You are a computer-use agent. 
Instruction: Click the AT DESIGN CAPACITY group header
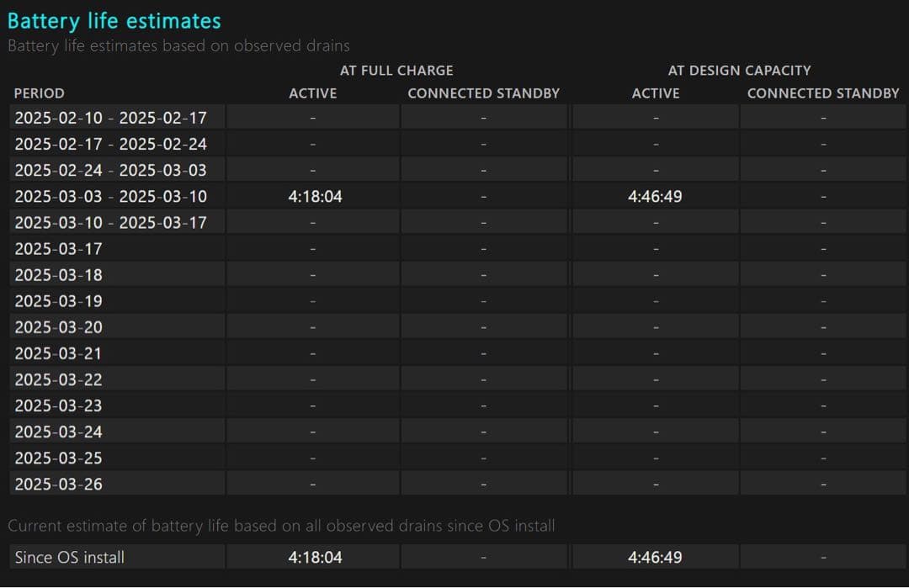point(739,71)
